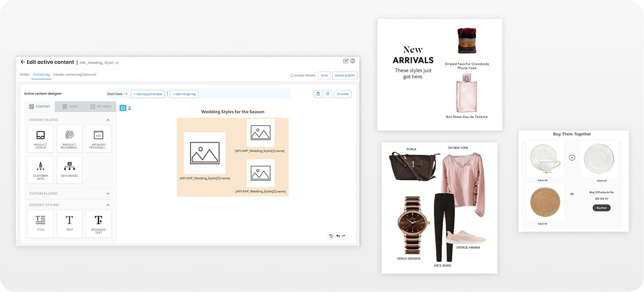This screenshot has height=292, width=644.
Task: Switch to the Settings panel tab
Action: pyautogui.click(x=100, y=106)
